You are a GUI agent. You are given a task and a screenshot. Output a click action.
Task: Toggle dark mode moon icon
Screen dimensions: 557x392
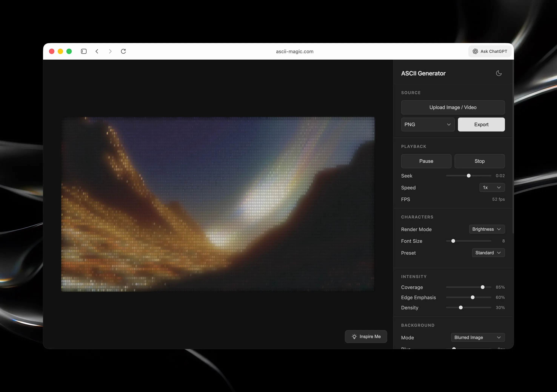[x=499, y=73]
